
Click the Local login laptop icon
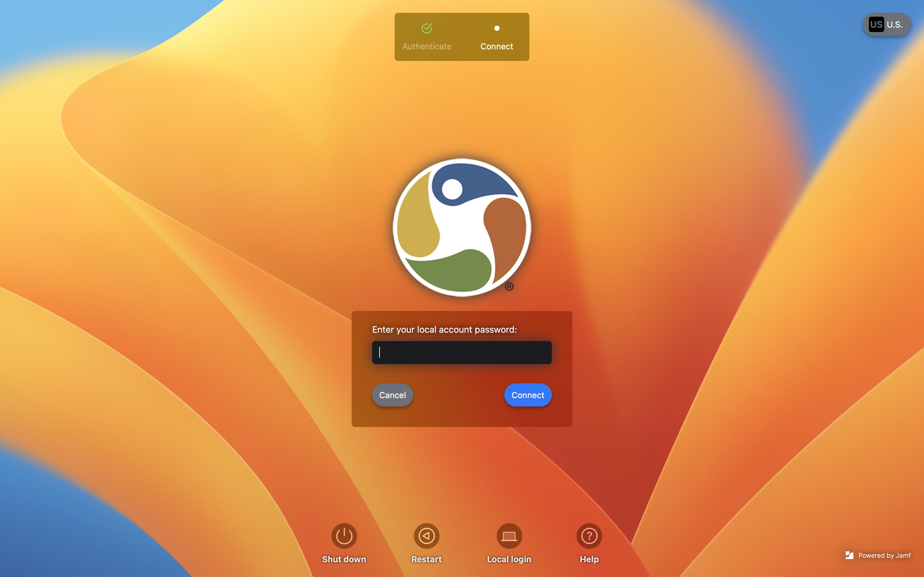pos(509,535)
